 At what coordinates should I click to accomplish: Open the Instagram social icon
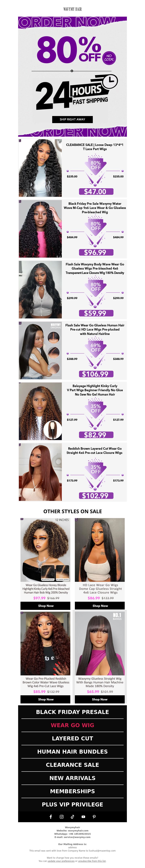pos(62,816)
